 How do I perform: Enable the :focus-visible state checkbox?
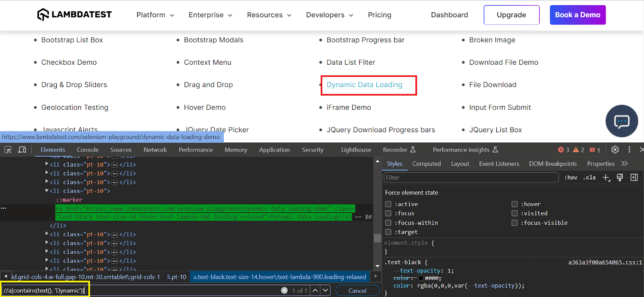514,223
